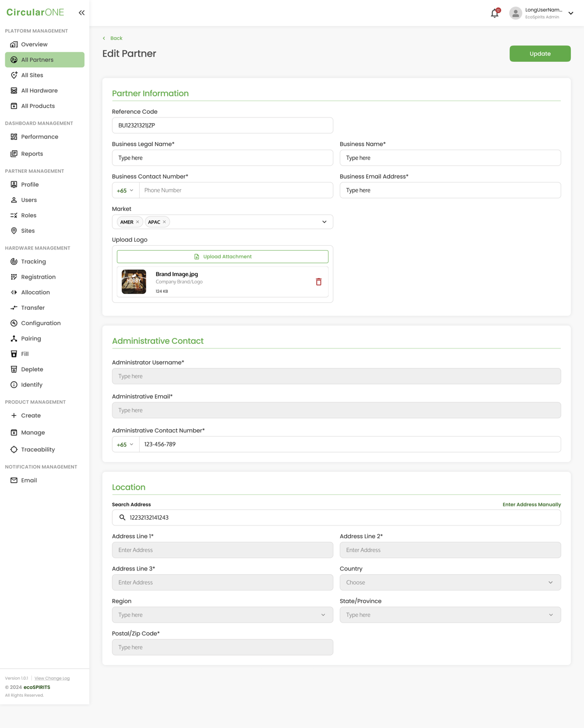Click the All Hardware icon
This screenshot has width=584, height=728.
coord(14,90)
